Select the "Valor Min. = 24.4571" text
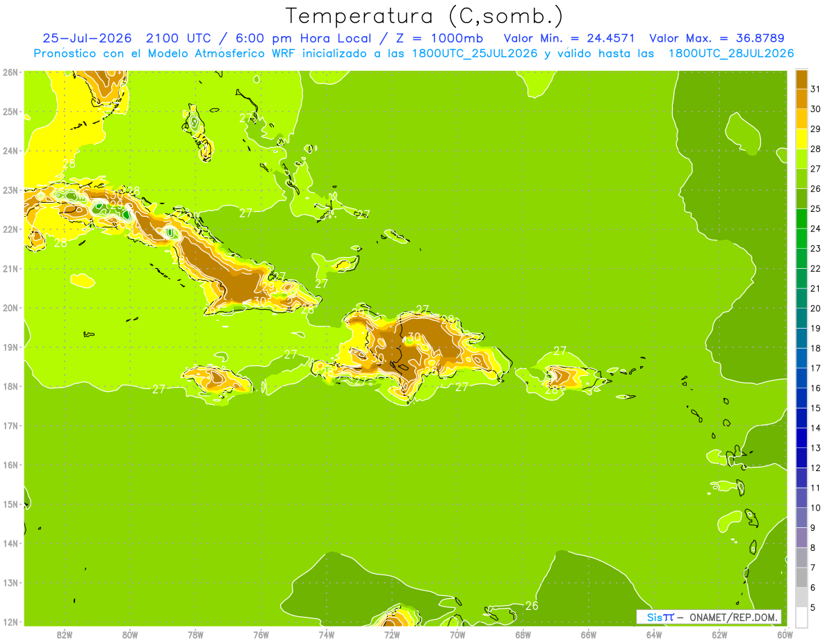Image resolution: width=834 pixels, height=644 pixels. coord(569,38)
